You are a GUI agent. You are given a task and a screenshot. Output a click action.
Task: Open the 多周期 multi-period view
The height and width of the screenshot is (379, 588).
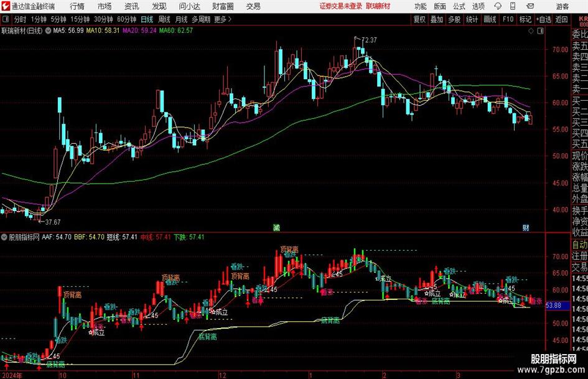(x=201, y=19)
